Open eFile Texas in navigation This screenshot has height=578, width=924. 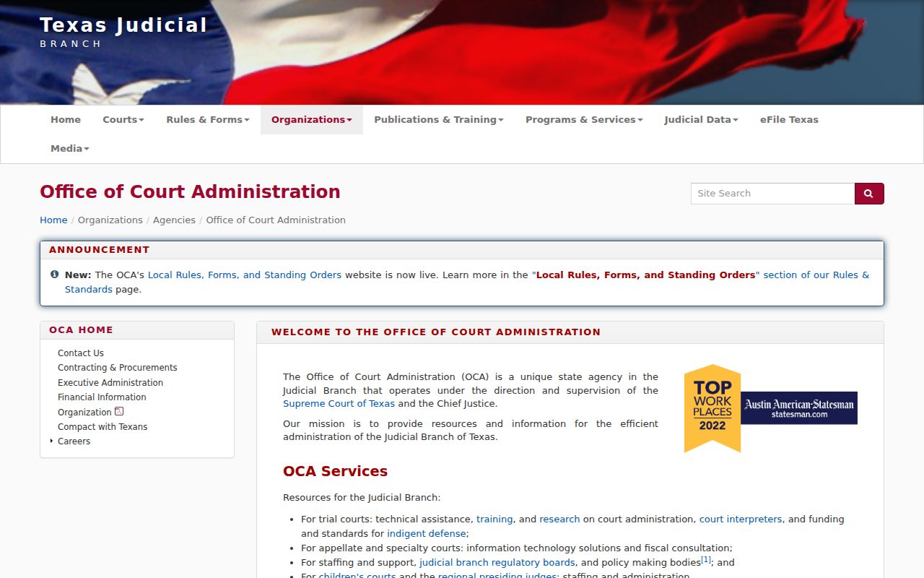click(x=789, y=120)
